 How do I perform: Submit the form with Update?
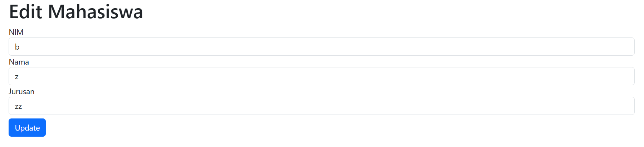coord(27,128)
